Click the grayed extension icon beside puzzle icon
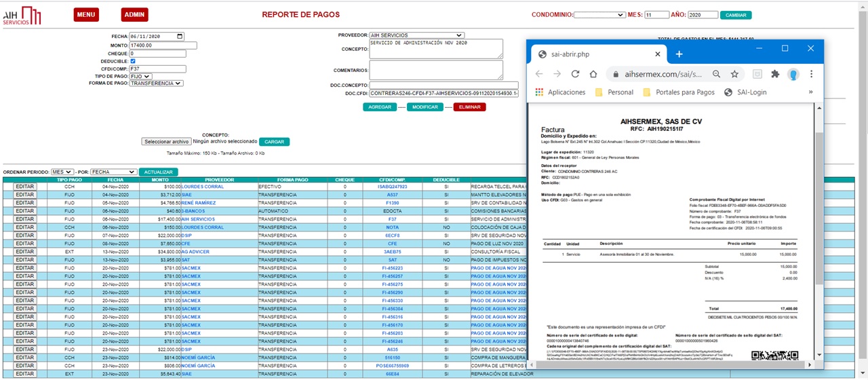This screenshot has width=868, height=380. [x=757, y=74]
